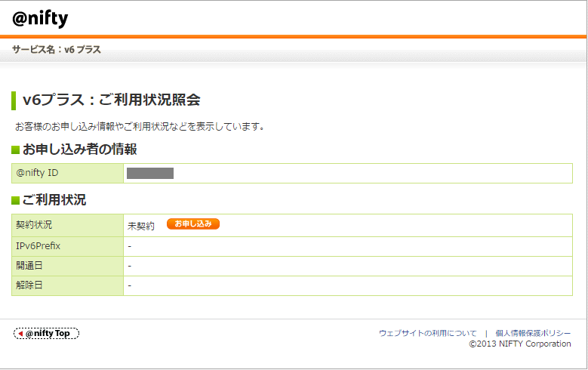Open 個人情報保護ポリシー link
588x370 pixels.
533,333
